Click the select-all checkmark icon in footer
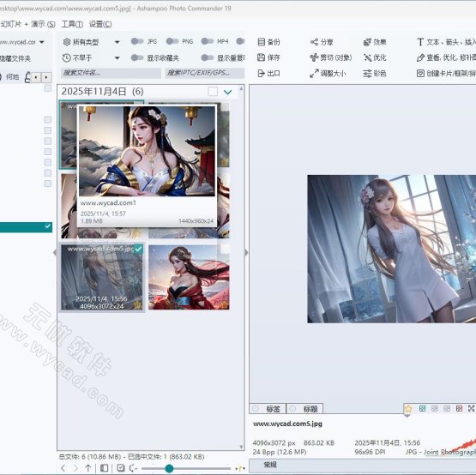 tap(121, 468)
